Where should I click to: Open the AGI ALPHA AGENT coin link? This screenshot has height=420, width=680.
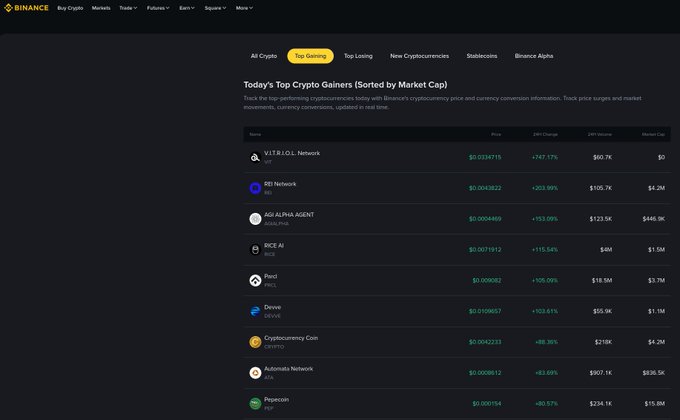pos(289,215)
